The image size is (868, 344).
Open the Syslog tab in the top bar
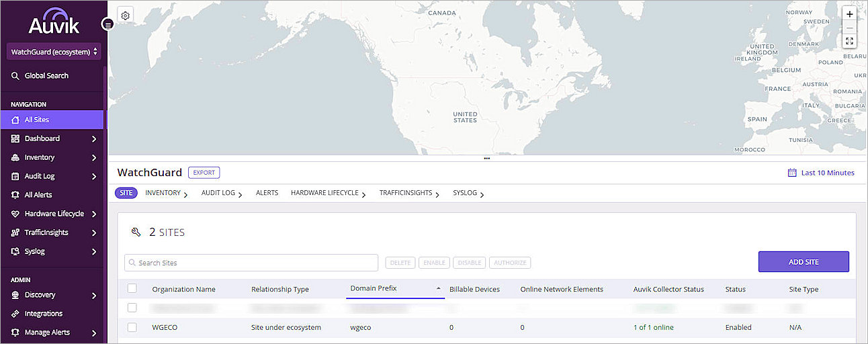(465, 193)
